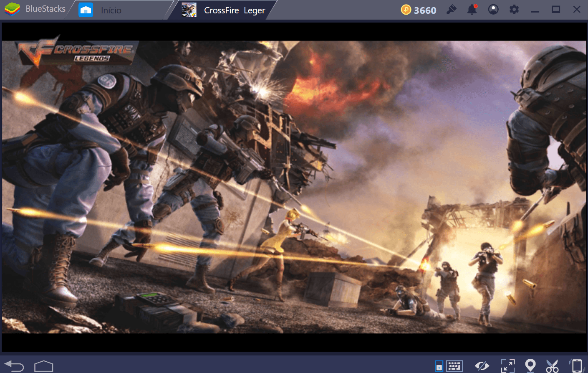Open the BlueStacks points coin balance

pyautogui.click(x=406, y=10)
